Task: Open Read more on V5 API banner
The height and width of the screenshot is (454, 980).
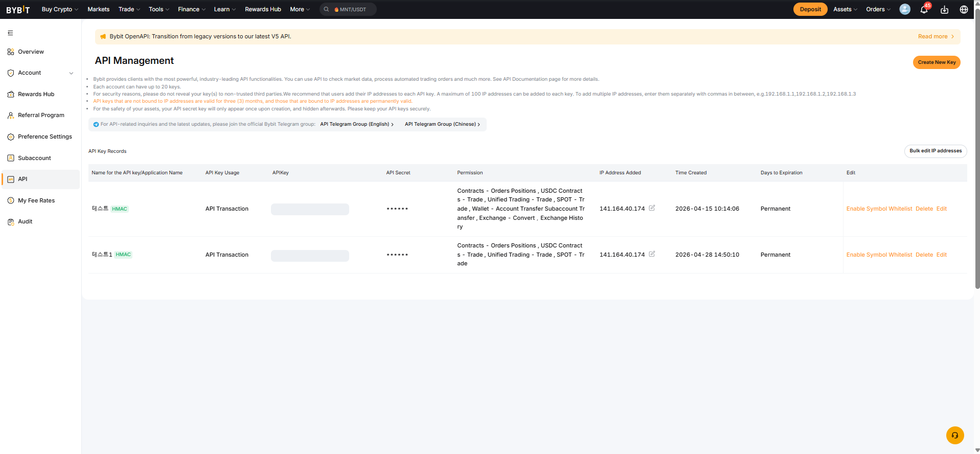Action: 936,37
